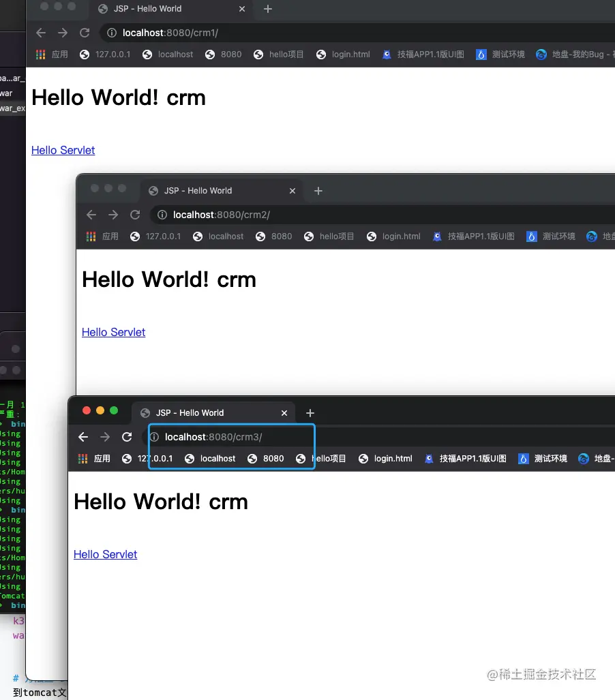Screen dimensions: 615x700
Task: Open hello项目 bookmark in crm2 window
Action: coord(329,237)
